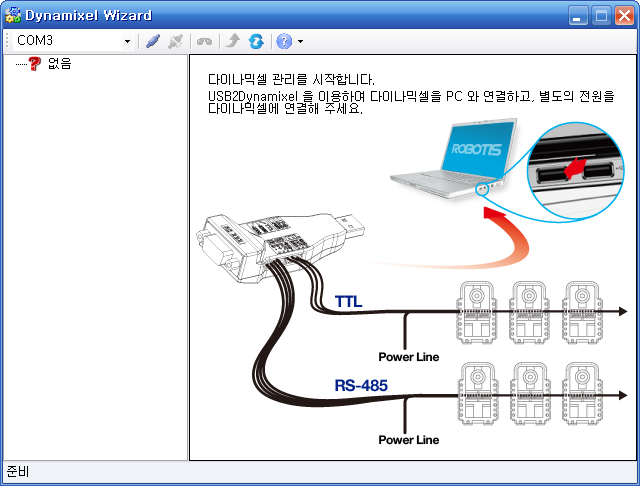Click the blue refresh recovery icon
The height and width of the screenshot is (486, 640).
click(256, 41)
